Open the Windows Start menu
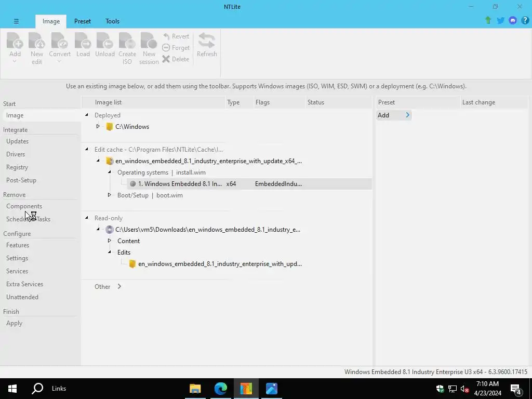This screenshot has height=399, width=532. coord(12,389)
